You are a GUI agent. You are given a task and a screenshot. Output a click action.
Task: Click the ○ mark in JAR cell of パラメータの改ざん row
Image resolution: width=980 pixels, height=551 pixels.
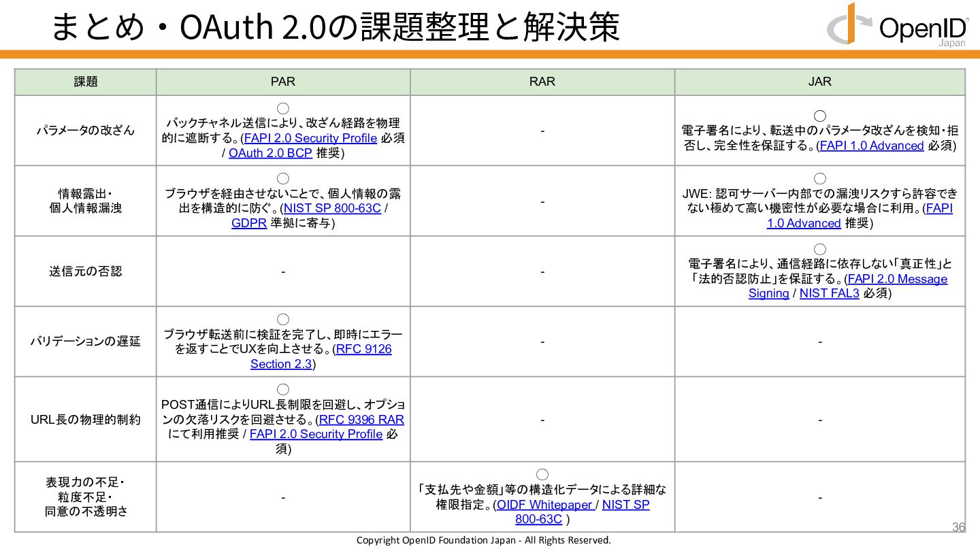coord(820,116)
